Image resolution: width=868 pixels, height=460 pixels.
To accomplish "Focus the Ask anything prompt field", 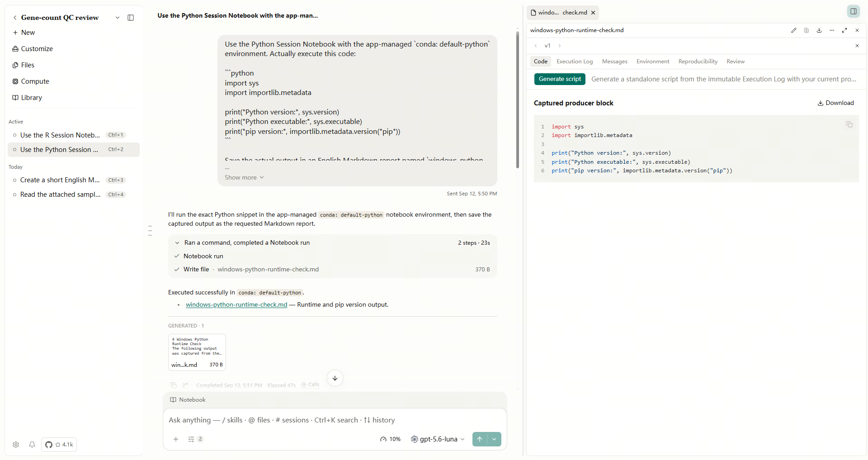I will pos(335,420).
